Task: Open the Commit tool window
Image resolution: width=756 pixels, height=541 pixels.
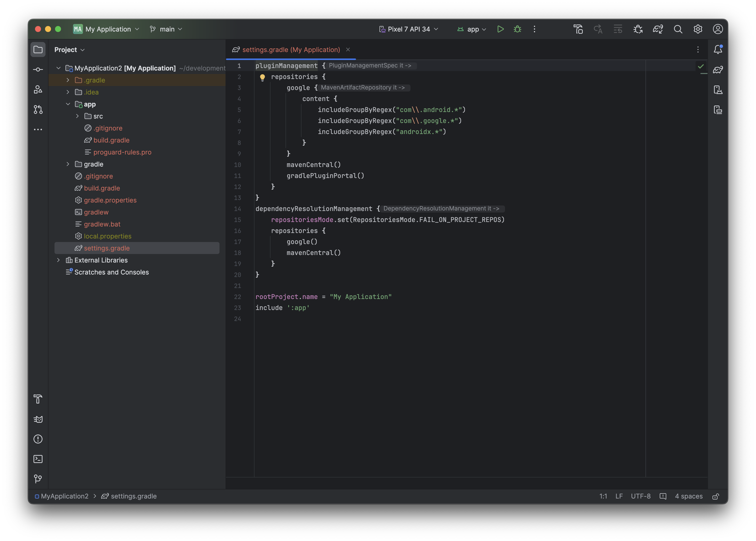Action: (38, 69)
